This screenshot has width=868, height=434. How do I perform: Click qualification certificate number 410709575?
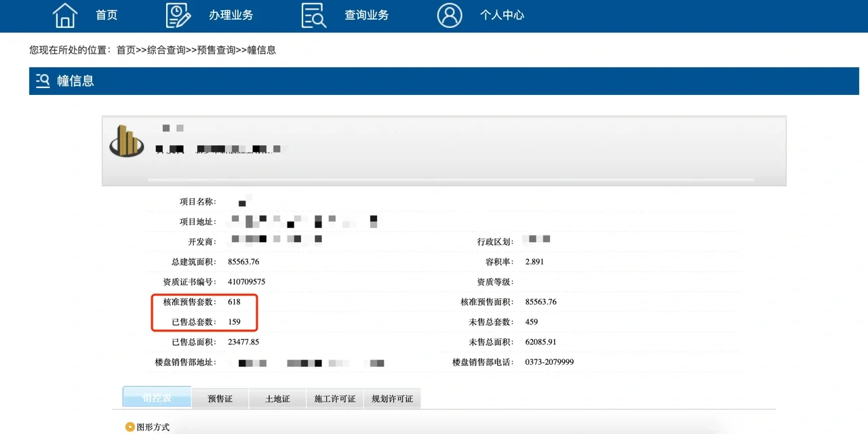click(247, 281)
